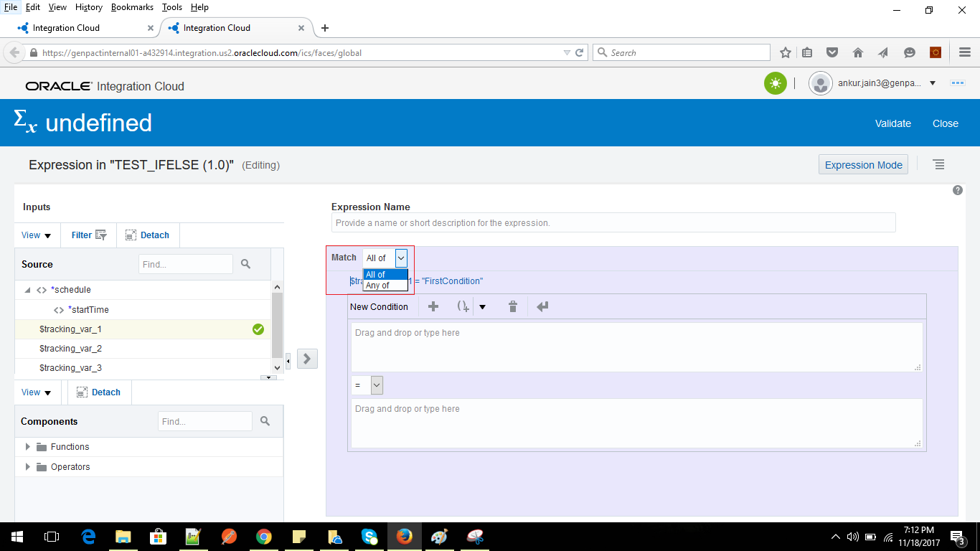The image size is (980, 551).
Task: Click Close in the blue header
Action: [x=946, y=123]
